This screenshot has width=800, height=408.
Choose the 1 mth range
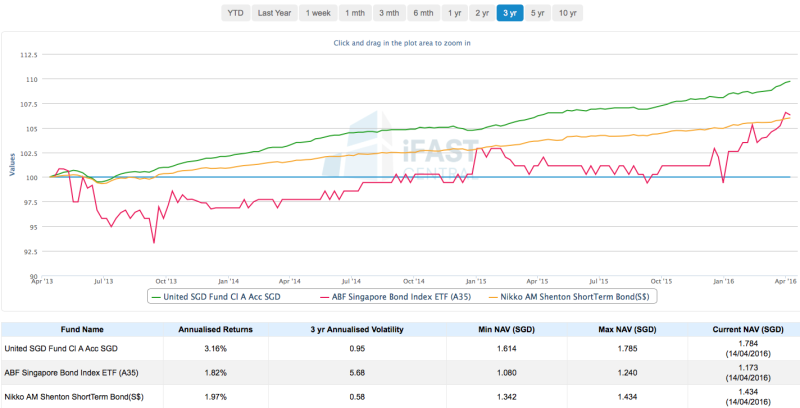[x=355, y=13]
